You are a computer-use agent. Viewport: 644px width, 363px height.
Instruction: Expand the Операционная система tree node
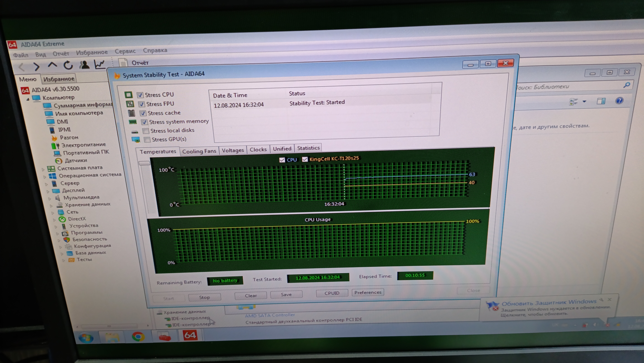(x=45, y=177)
